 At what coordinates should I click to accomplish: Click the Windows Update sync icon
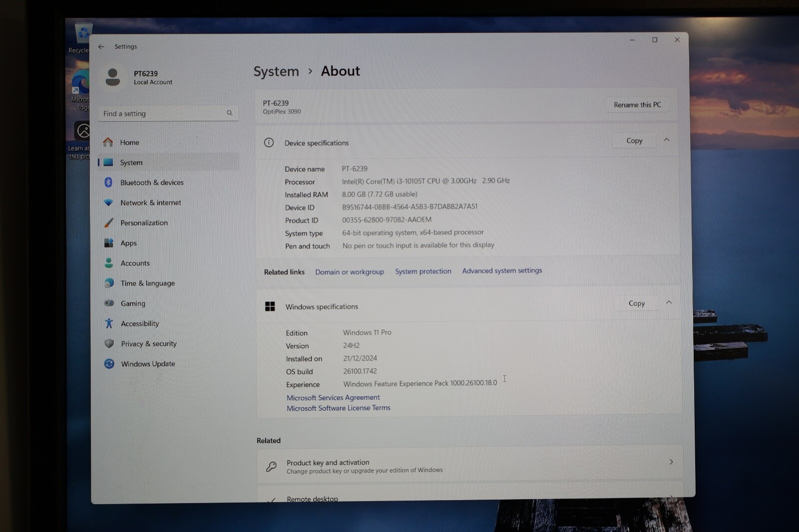[109, 364]
